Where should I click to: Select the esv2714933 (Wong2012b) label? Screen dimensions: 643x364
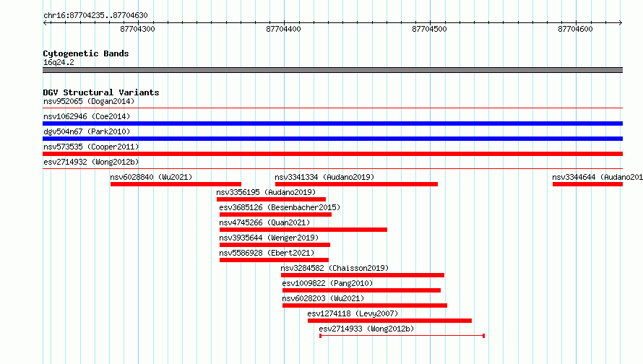point(366,329)
